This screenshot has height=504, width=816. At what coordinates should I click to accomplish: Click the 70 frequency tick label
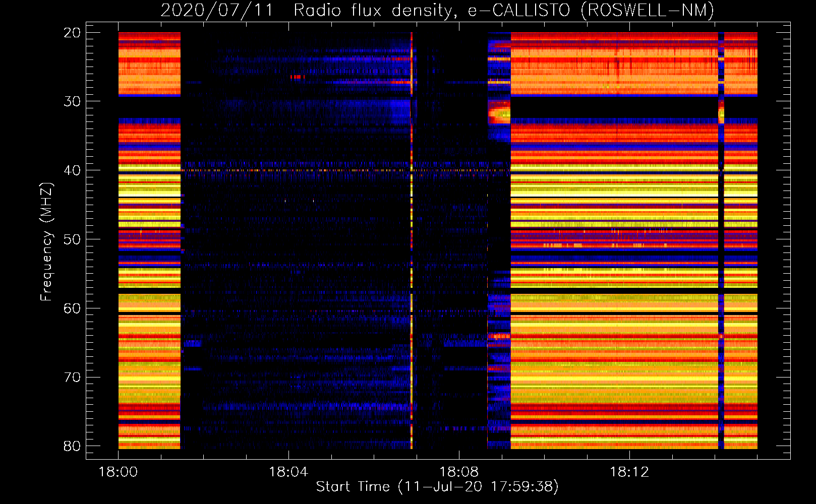[73, 377]
